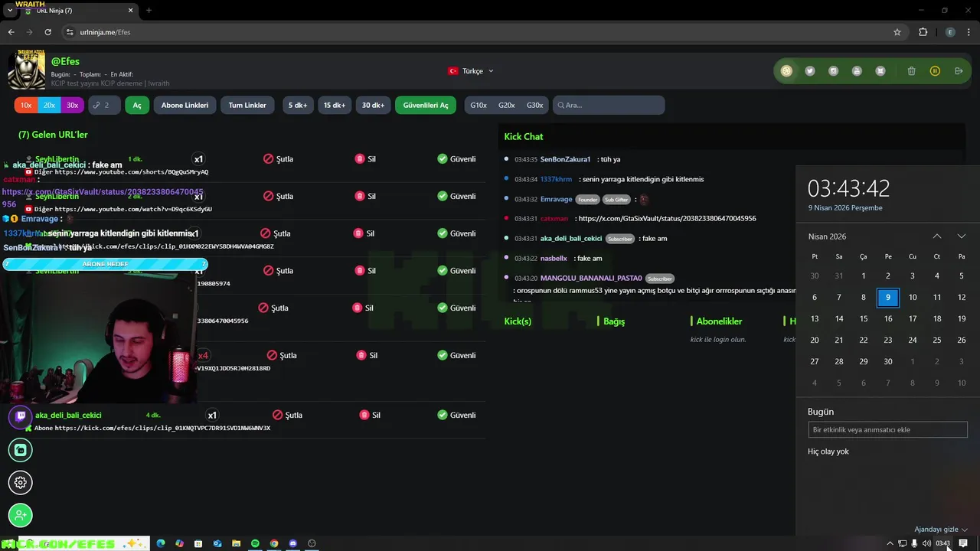
Task: Select day 16 in the calendar
Action: pos(888,318)
